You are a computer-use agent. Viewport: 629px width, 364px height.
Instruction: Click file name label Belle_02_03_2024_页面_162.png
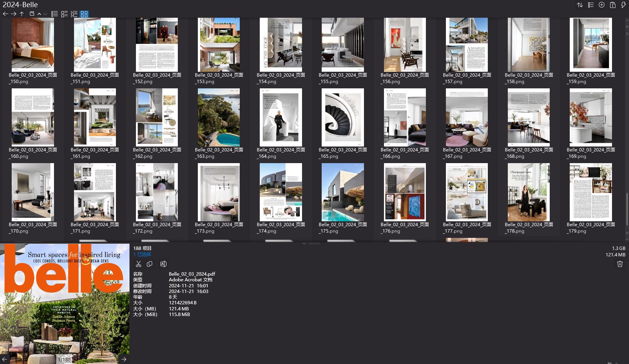coord(157,153)
